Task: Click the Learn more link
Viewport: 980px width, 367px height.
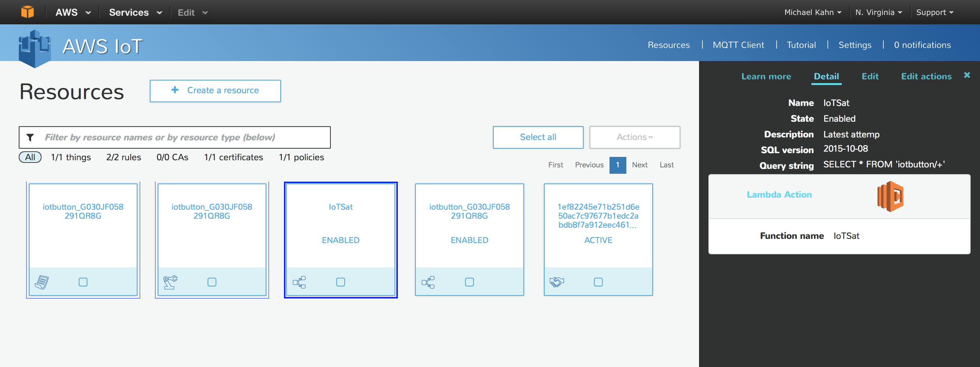Action: point(766,76)
